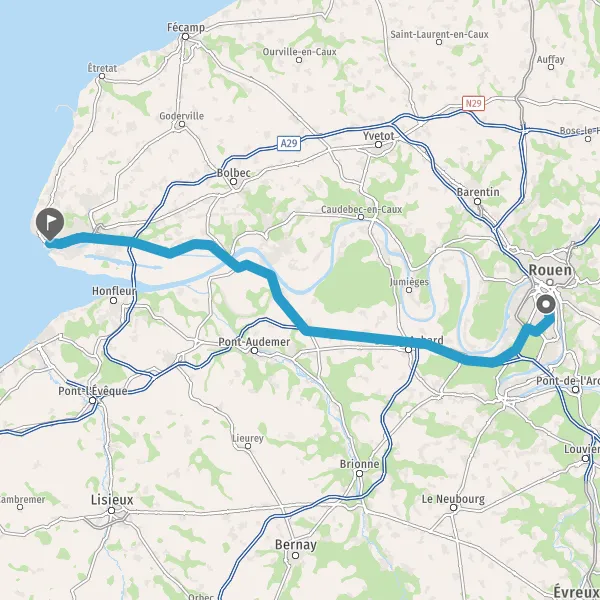The height and width of the screenshot is (600, 600).
Task: Select the Fécamp town dot
Action: (186, 37)
